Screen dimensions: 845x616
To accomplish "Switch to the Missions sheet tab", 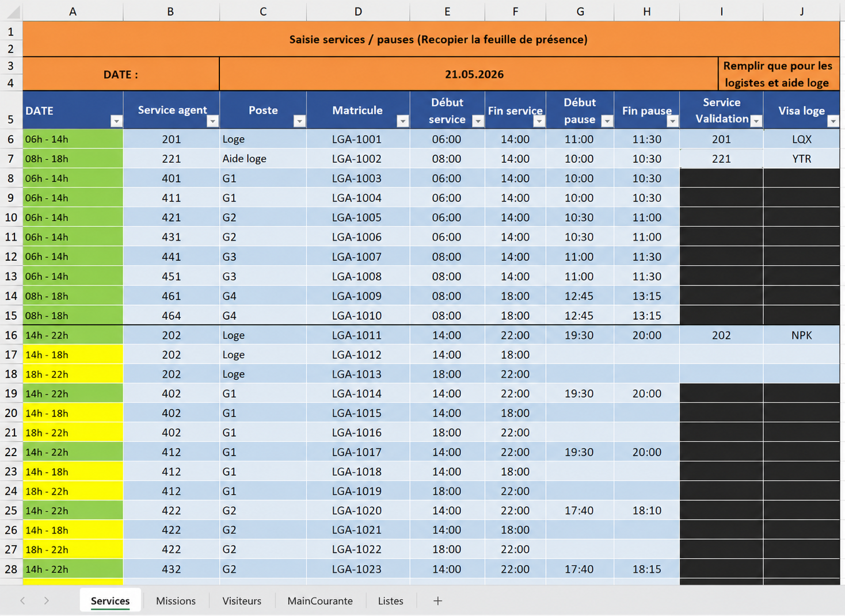I will tap(176, 600).
